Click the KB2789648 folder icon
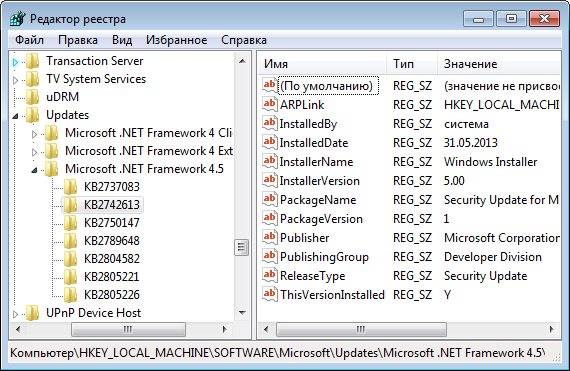 pos(71,241)
